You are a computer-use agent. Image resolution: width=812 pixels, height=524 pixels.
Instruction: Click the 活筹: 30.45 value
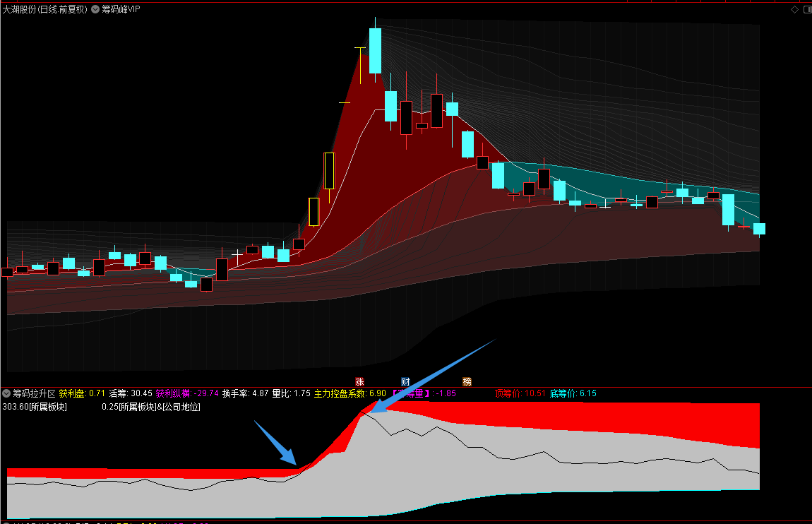131,393
